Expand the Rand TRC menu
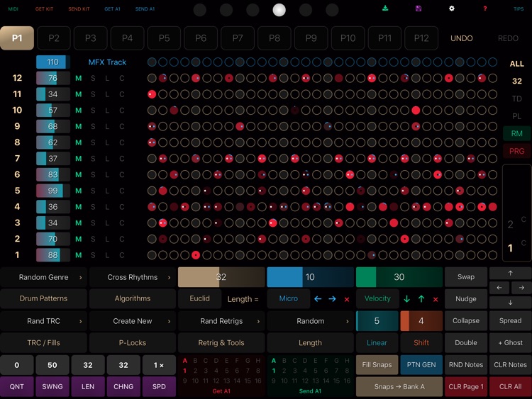Image resolution: width=532 pixels, height=399 pixels. [x=44, y=321]
